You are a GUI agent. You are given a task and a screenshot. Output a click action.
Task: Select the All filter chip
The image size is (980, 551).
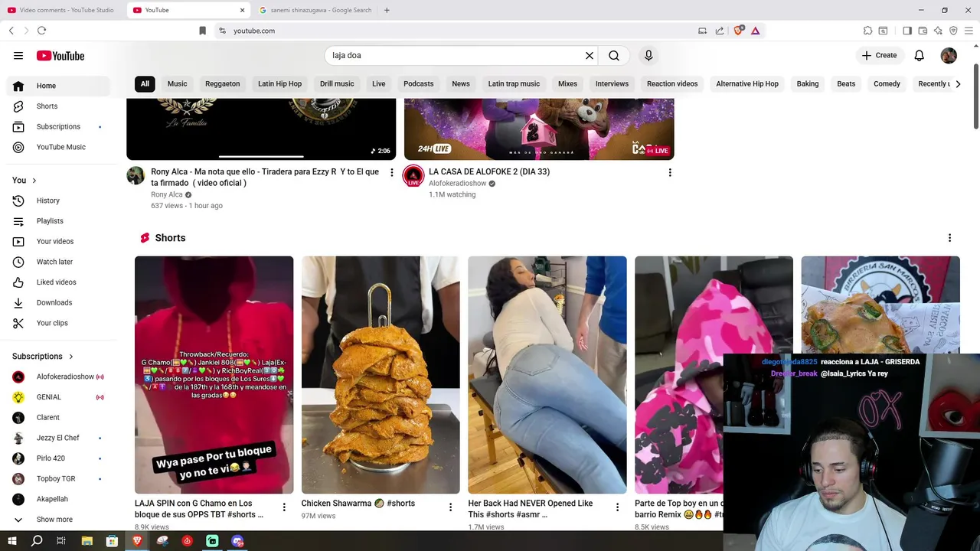click(145, 83)
